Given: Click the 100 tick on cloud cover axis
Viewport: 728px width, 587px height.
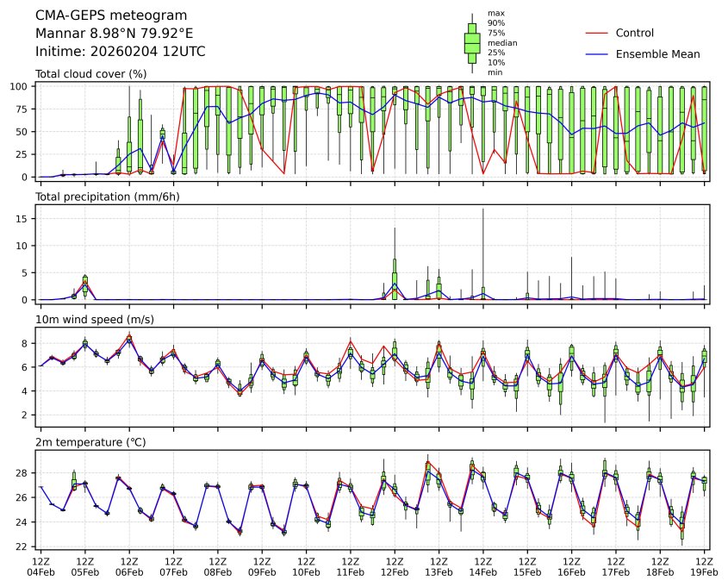Looking at the screenshot, I should click(x=23, y=86).
